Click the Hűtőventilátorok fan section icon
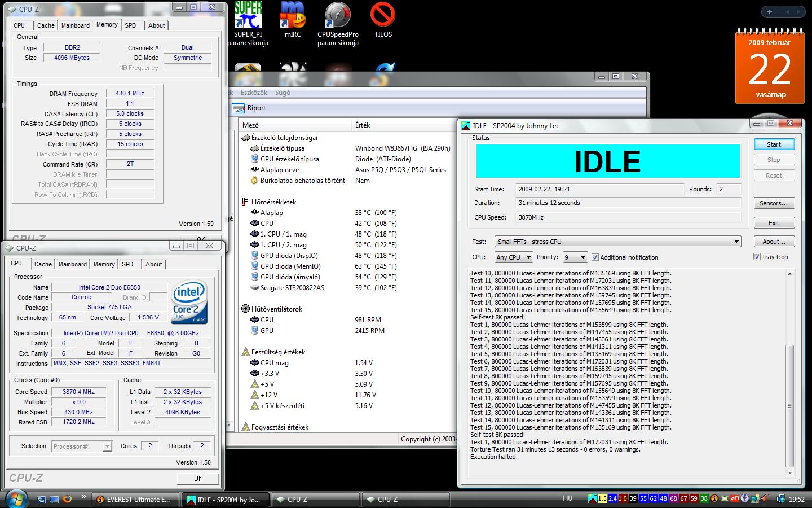Image resolution: width=812 pixels, height=508 pixels. 245,309
